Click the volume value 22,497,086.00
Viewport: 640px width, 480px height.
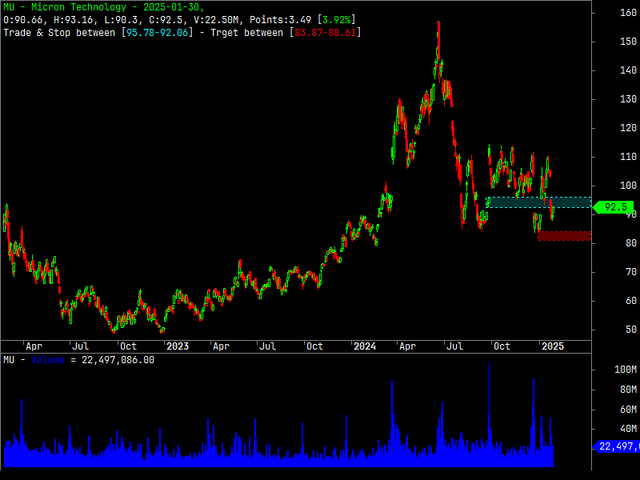[x=118, y=360]
